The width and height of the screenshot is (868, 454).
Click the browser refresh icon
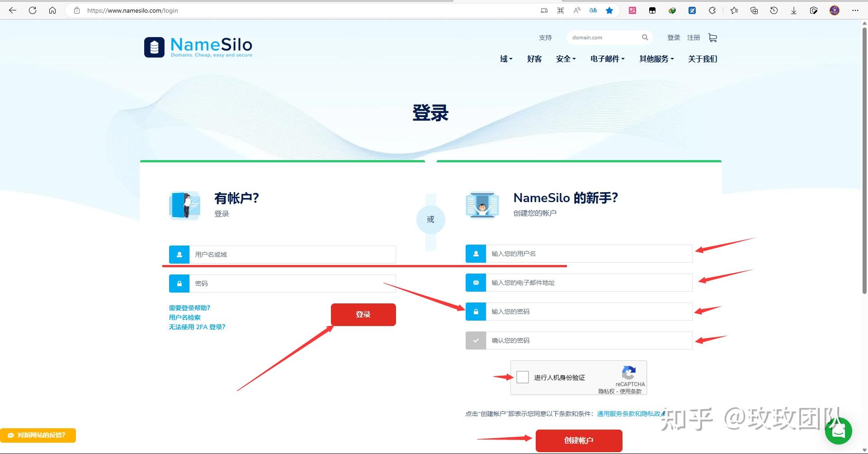(32, 10)
